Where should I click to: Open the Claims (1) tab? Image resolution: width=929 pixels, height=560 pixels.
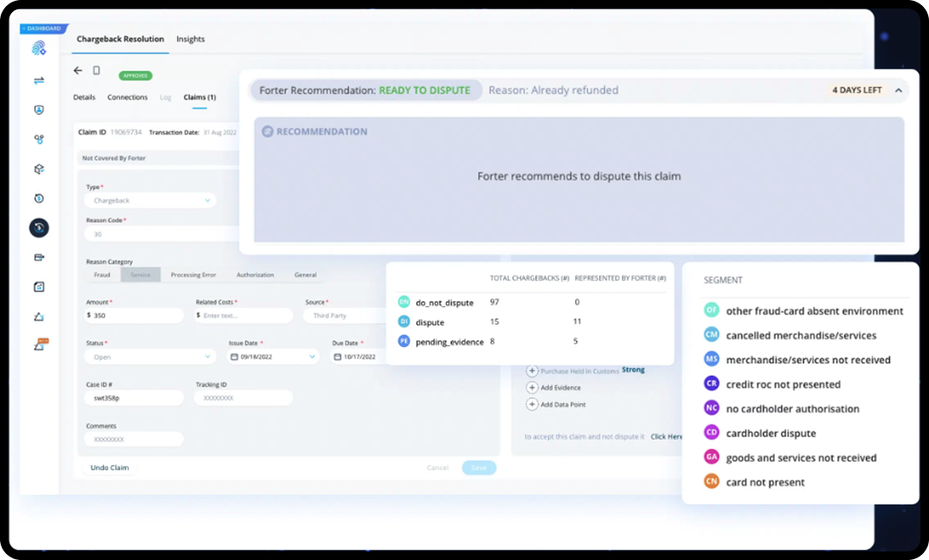click(199, 97)
